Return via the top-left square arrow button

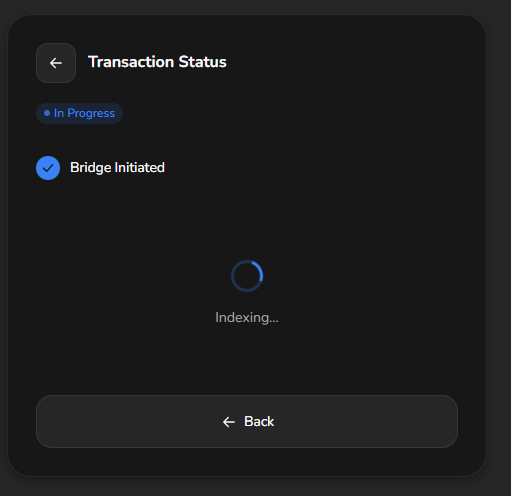[56, 63]
